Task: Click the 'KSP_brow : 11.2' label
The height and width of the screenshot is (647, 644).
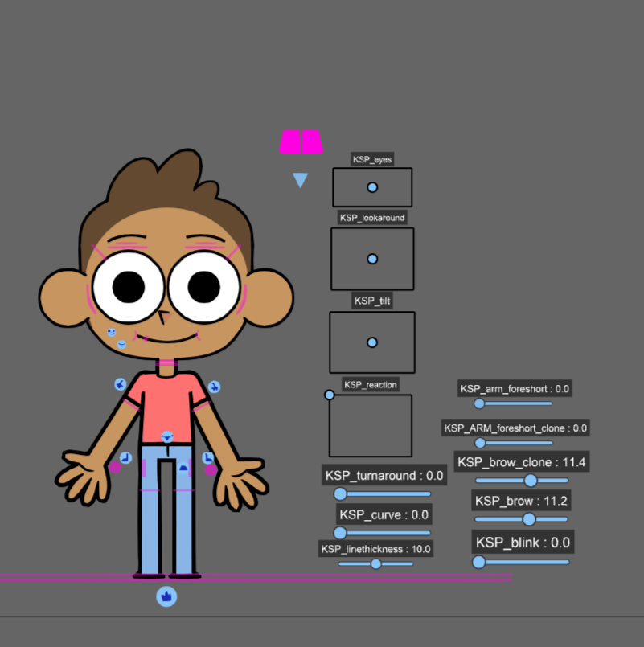Action: click(522, 501)
